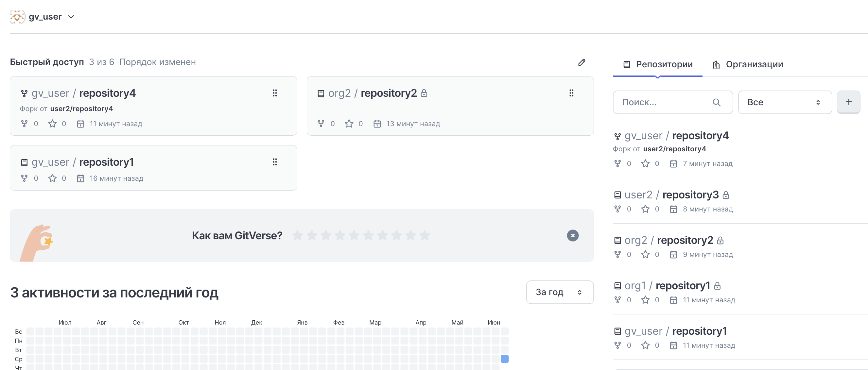The image size is (868, 370).
Task: Click the star icon on quick access org2/repository2
Action: [349, 124]
